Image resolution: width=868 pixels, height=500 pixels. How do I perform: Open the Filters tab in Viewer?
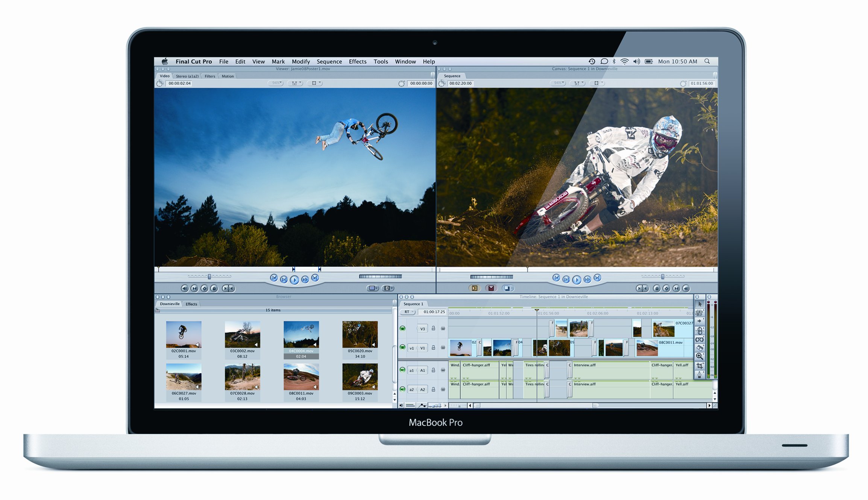coord(210,76)
